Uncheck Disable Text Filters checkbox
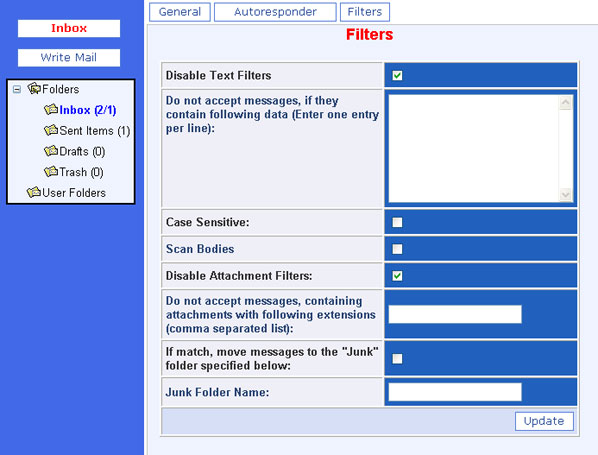This screenshot has height=455, width=598. coord(397,76)
